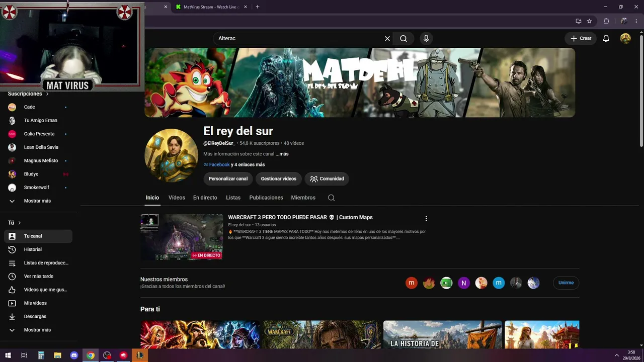Screen dimensions: 644x362
Task: Expand the Tú section chevron
Action: (20, 223)
